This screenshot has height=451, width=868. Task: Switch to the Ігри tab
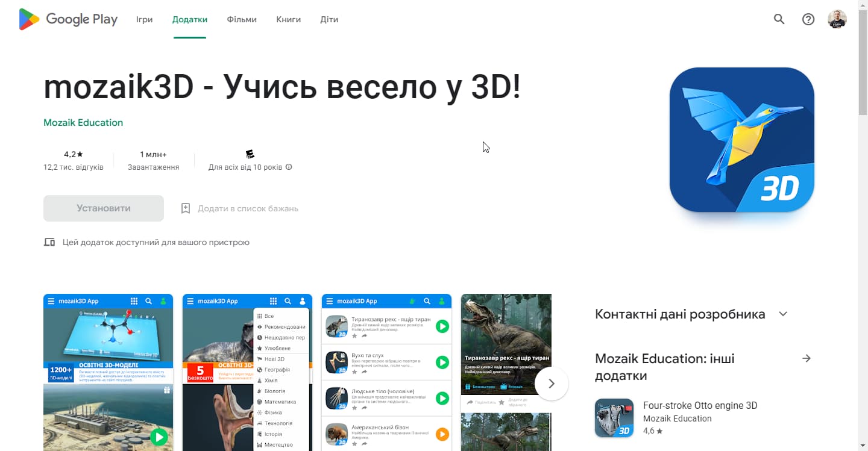145,19
